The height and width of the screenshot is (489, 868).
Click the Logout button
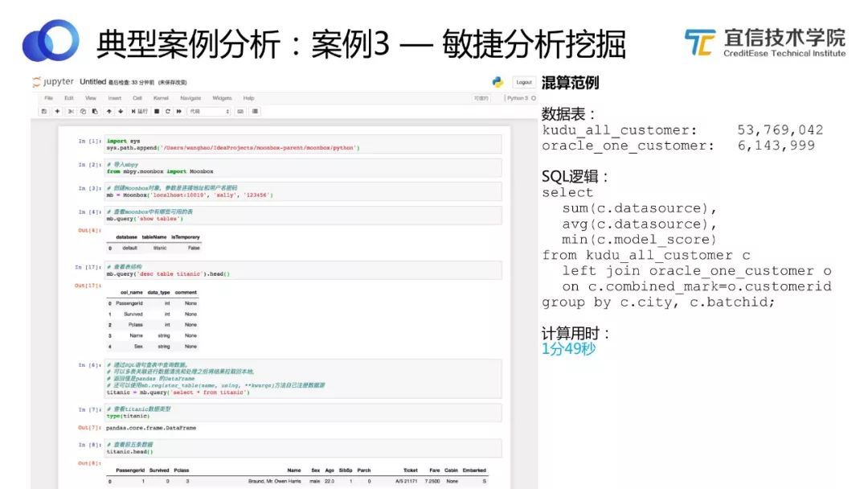point(526,84)
